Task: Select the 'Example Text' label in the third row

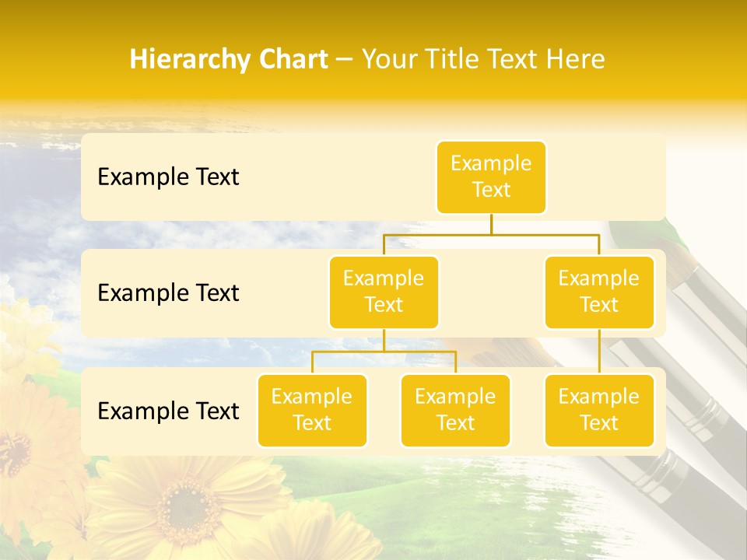Action: pos(168,411)
